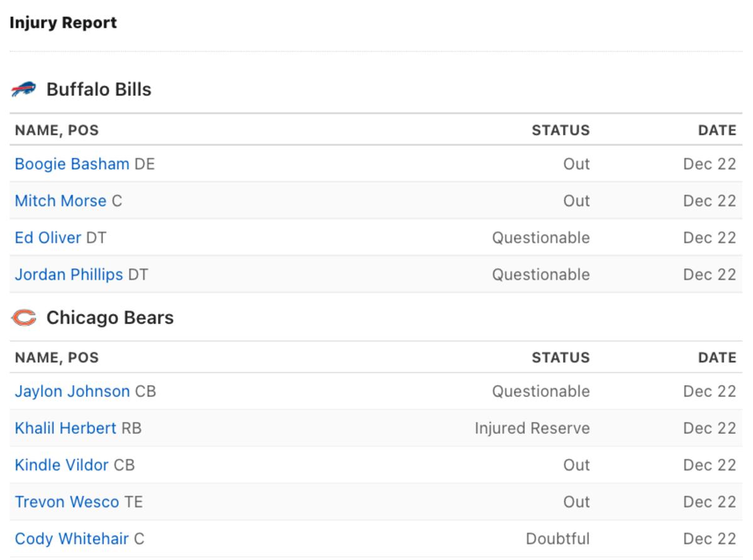Select Trevon Wesco player link
Viewport: 753px width, 560px height.
click(67, 502)
